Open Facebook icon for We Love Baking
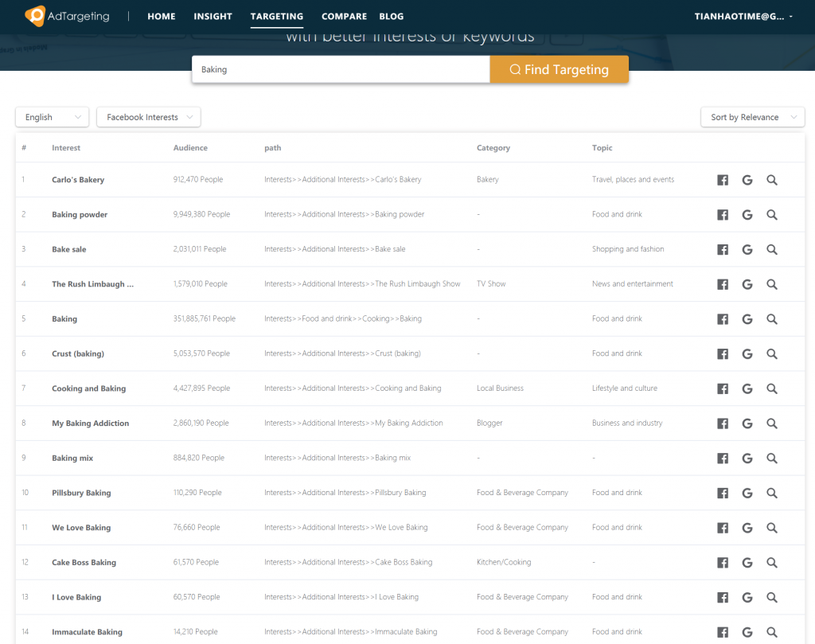The height and width of the screenshot is (644, 815). [723, 528]
